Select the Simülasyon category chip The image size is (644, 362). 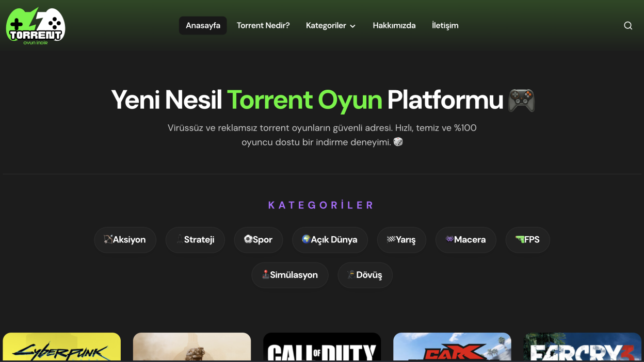pyautogui.click(x=290, y=275)
